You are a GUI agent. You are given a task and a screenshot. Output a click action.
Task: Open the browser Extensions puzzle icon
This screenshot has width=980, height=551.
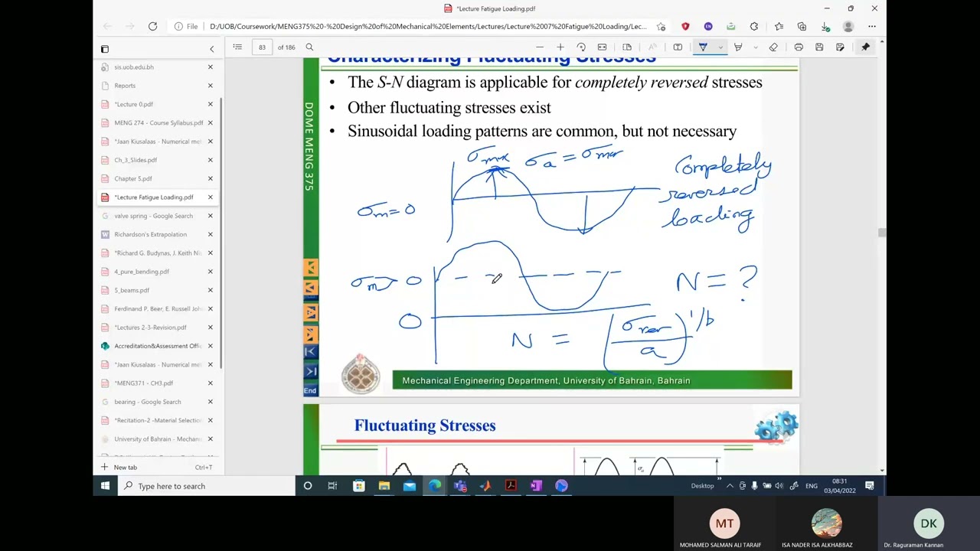point(754,27)
